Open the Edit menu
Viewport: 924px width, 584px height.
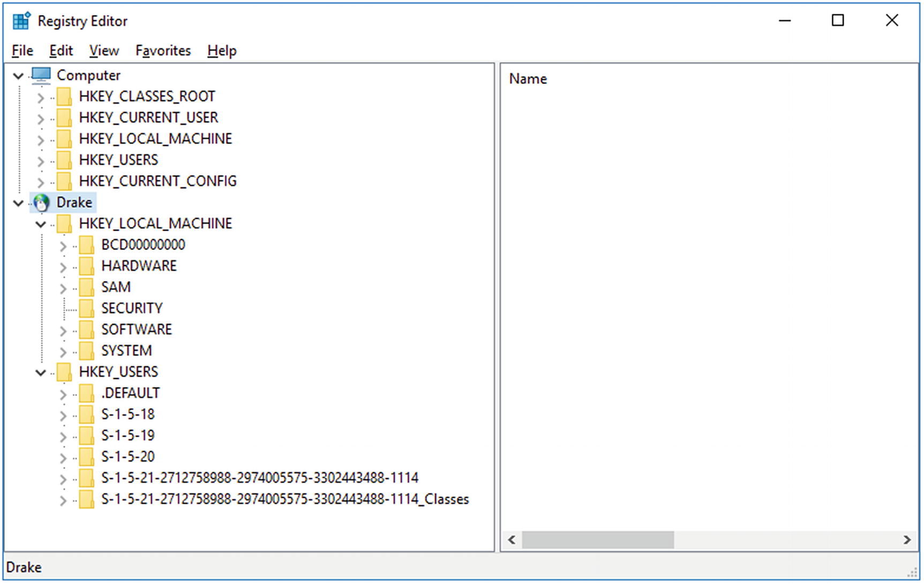[61, 50]
